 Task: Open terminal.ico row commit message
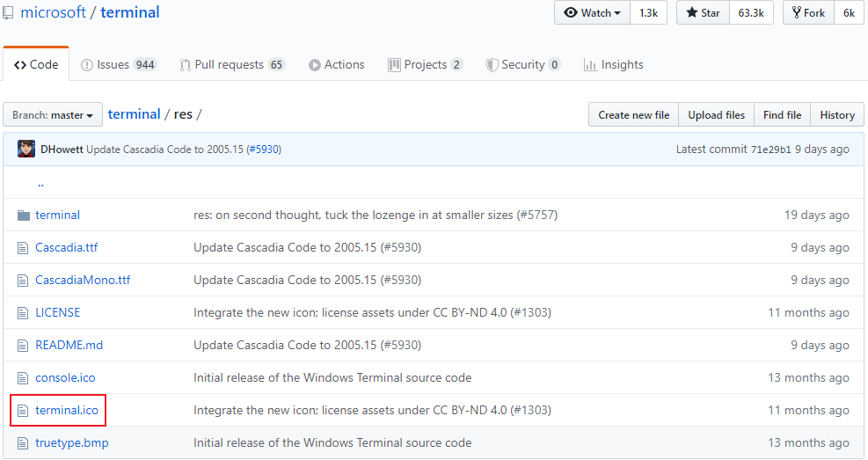coord(372,410)
